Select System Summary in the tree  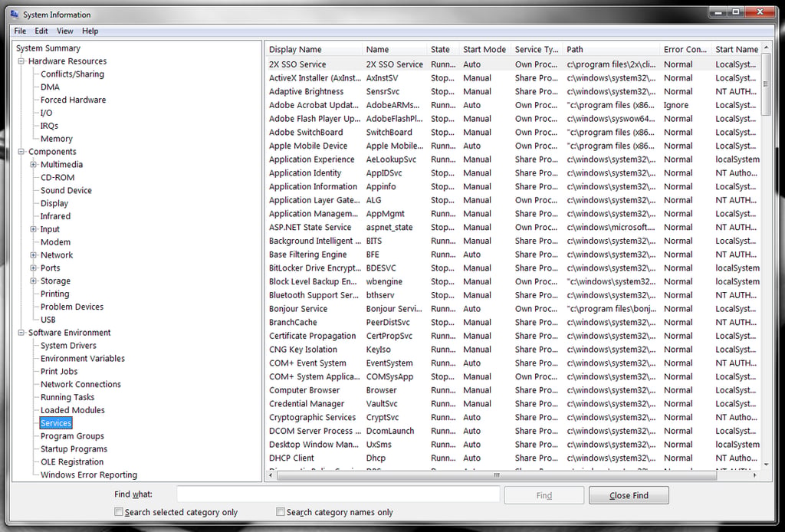pos(48,48)
